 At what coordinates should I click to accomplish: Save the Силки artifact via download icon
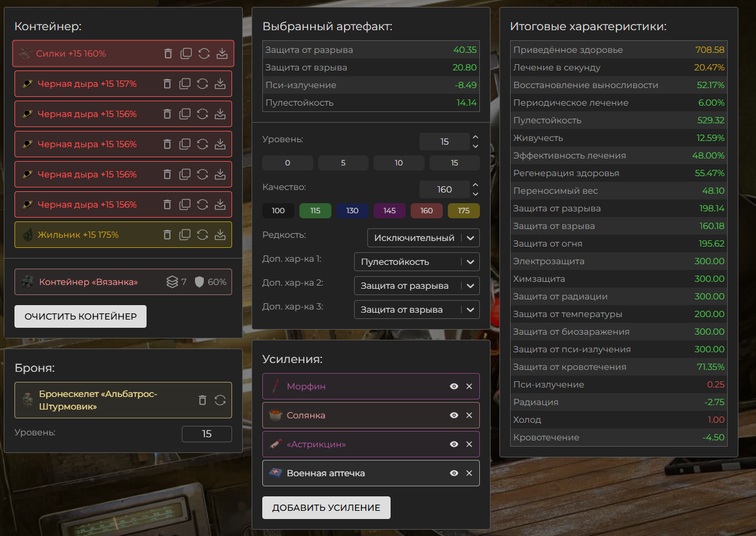(221, 53)
